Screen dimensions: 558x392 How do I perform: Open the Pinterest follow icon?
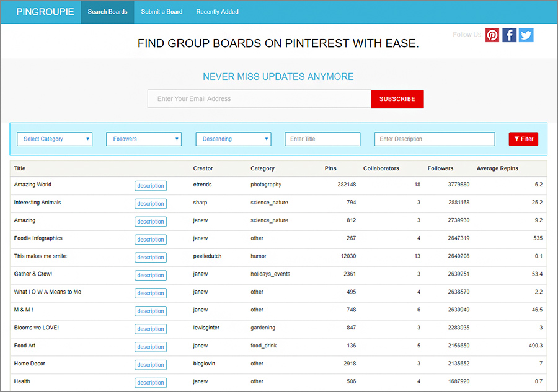click(x=492, y=35)
